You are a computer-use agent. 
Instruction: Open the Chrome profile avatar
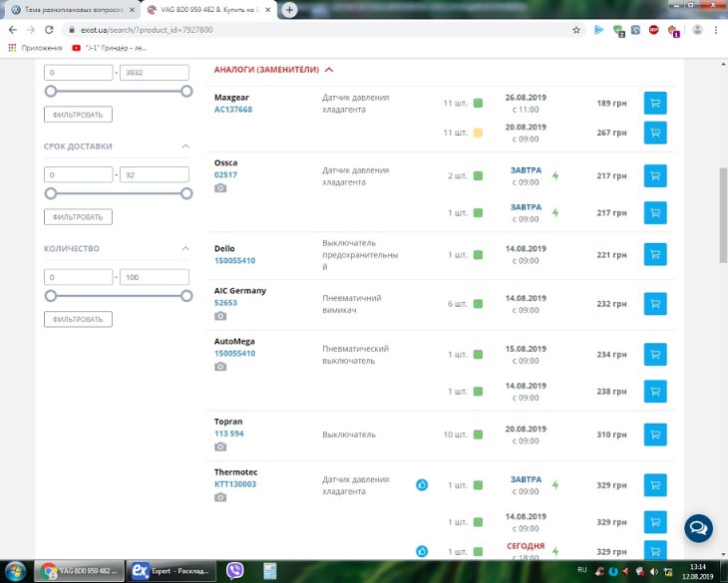pyautogui.click(x=697, y=30)
